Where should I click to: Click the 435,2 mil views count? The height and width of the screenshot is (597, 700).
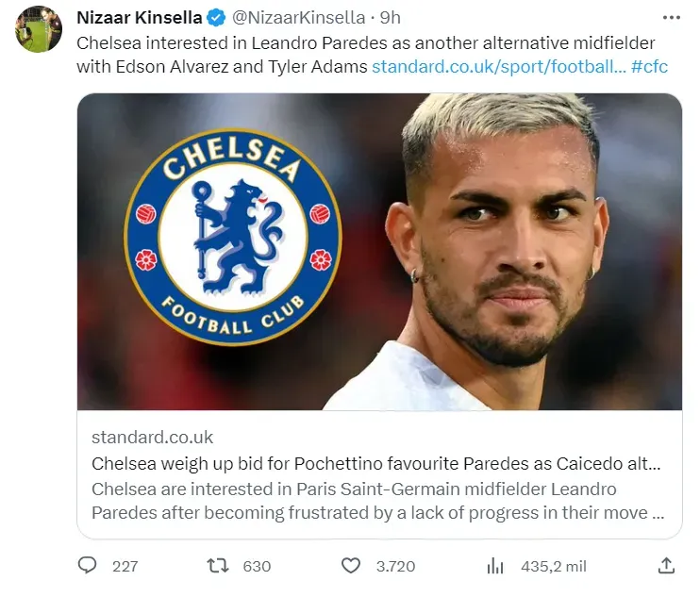(x=554, y=566)
